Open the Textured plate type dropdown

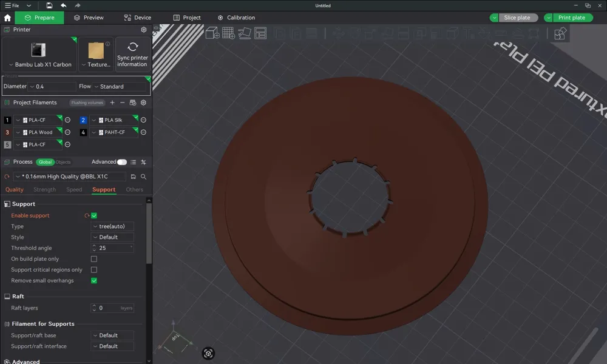click(x=96, y=55)
